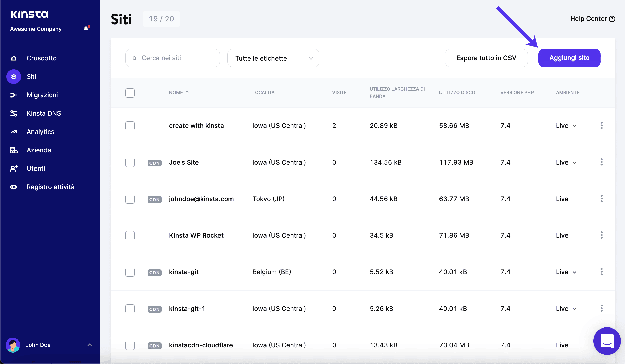Open kebab menu for Joe's Site

pyautogui.click(x=601, y=162)
